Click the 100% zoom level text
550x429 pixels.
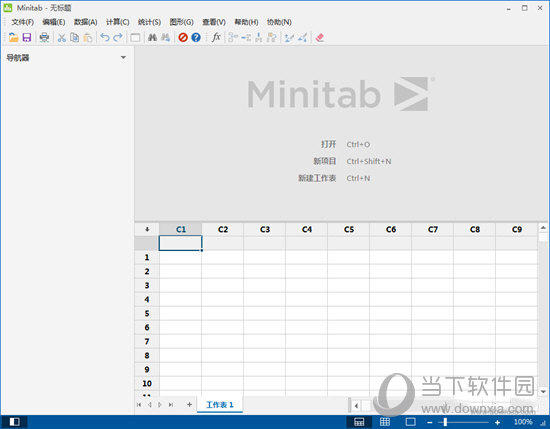point(523,422)
